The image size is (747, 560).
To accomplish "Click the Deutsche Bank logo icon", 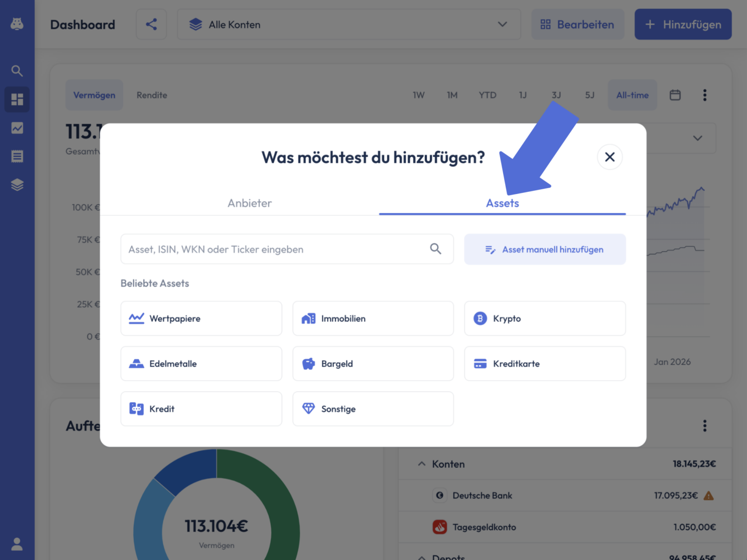I will [x=440, y=495].
